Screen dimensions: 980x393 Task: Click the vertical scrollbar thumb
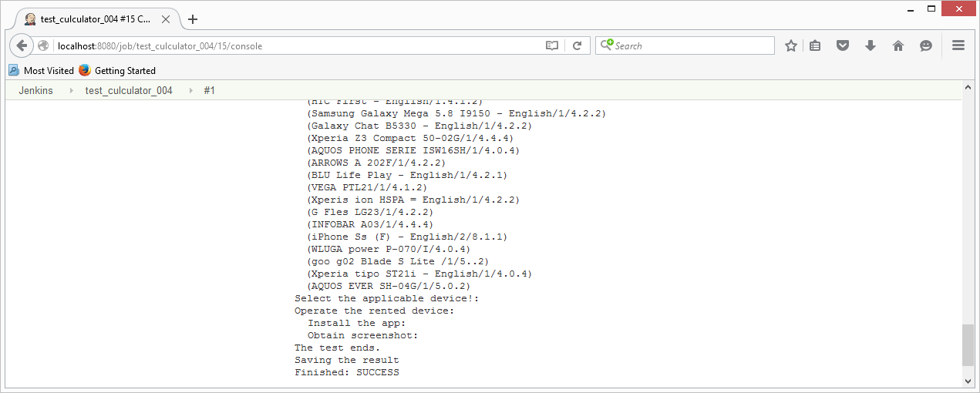968,344
